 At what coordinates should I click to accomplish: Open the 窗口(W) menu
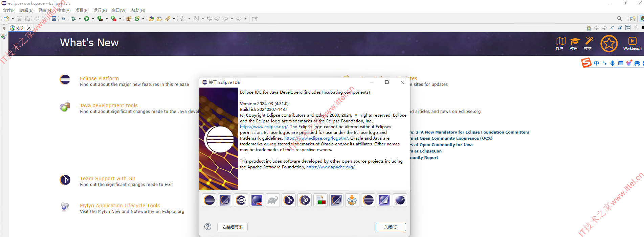(x=119, y=10)
